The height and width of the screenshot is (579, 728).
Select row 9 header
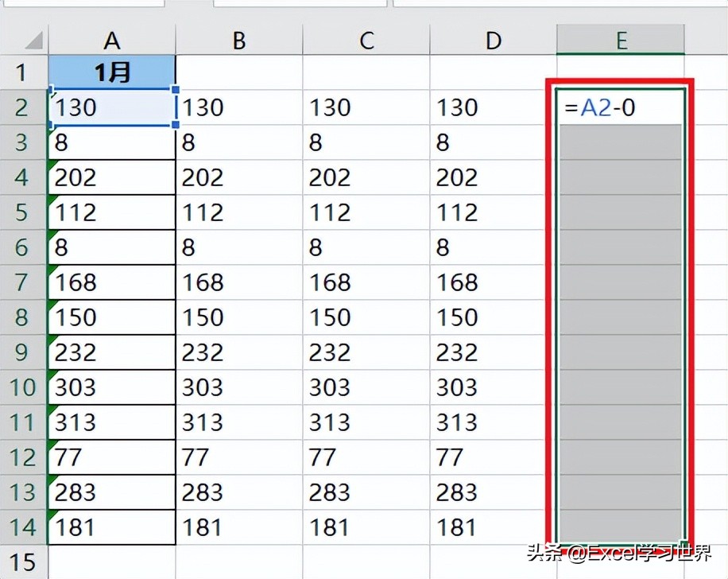coord(24,352)
